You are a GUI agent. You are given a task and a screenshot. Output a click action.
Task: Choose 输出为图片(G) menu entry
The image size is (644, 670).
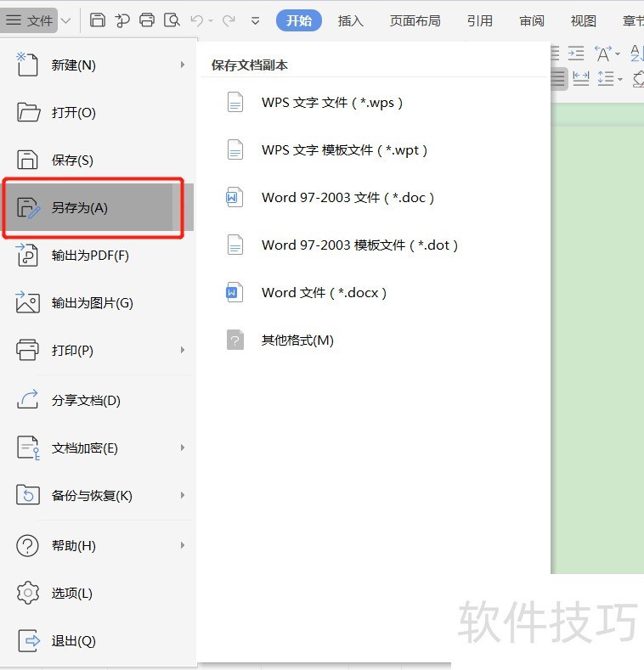click(99, 302)
